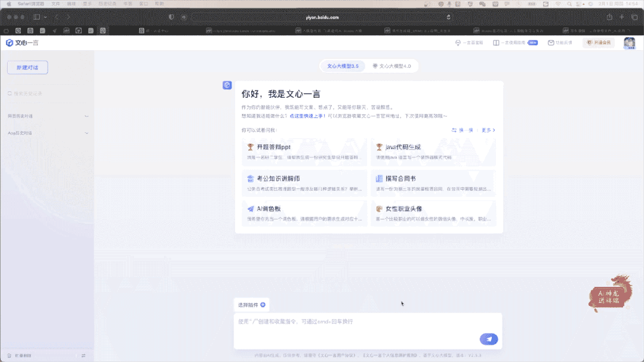Click the trophy icon beside java代码生成
Screen dimensions: 644x362
(x=379, y=147)
